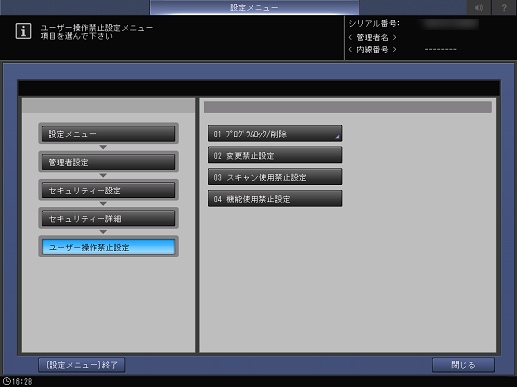
Task: Open 03 スキャン使用禁止設定 option
Action: 275,177
